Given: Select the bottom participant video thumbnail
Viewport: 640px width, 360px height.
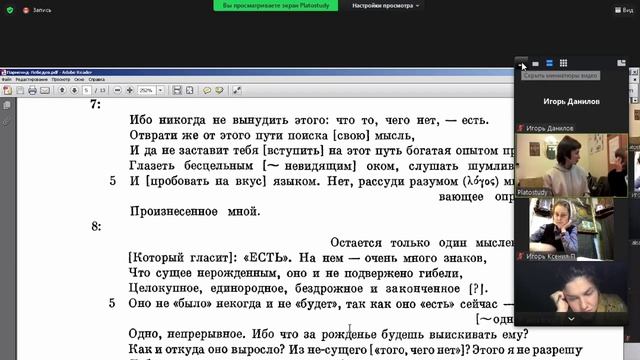Looking at the screenshot, I should tap(571, 288).
